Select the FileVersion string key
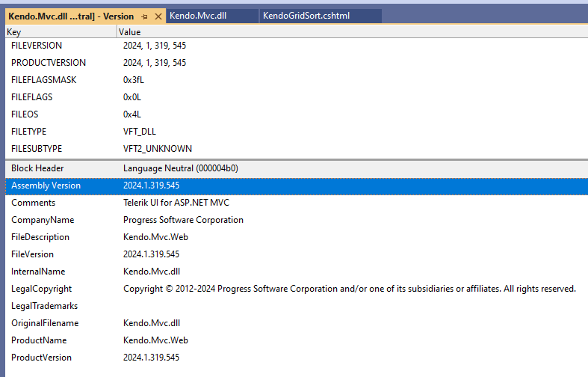Screen dimensions: 588x377 (32, 254)
